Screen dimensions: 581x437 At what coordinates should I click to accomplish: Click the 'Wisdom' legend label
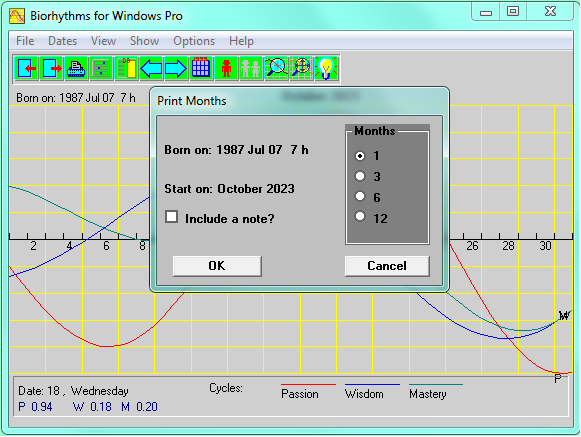(364, 394)
